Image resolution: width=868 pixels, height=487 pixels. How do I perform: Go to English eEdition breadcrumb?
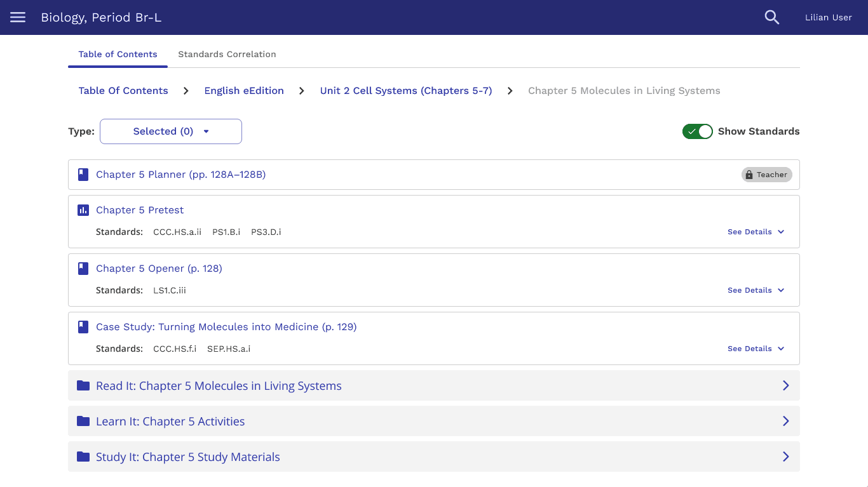click(244, 91)
